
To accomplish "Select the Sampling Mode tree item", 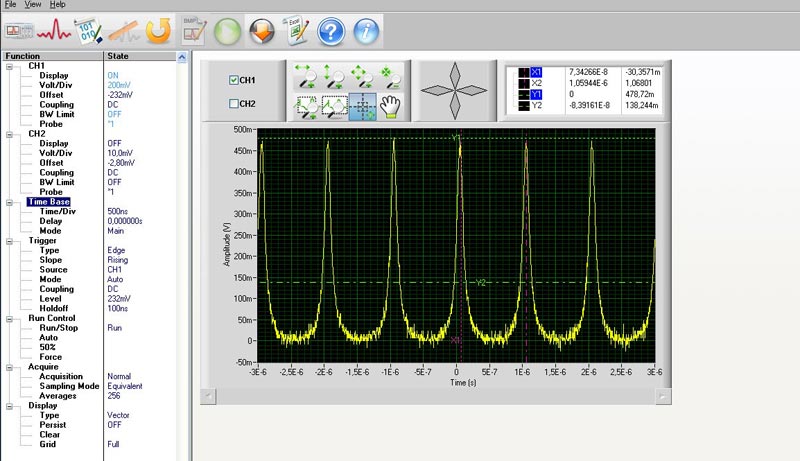I will [x=69, y=386].
